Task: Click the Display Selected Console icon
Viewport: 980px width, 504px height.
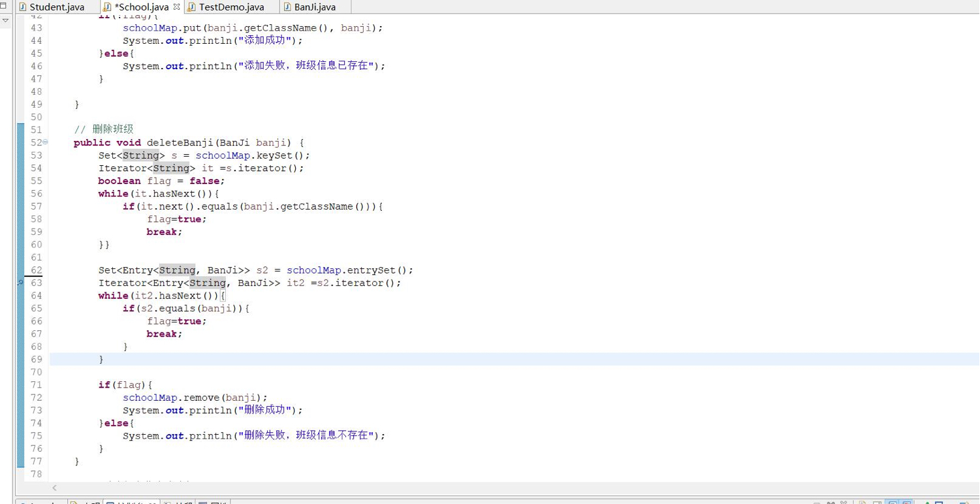Action: pos(939,503)
